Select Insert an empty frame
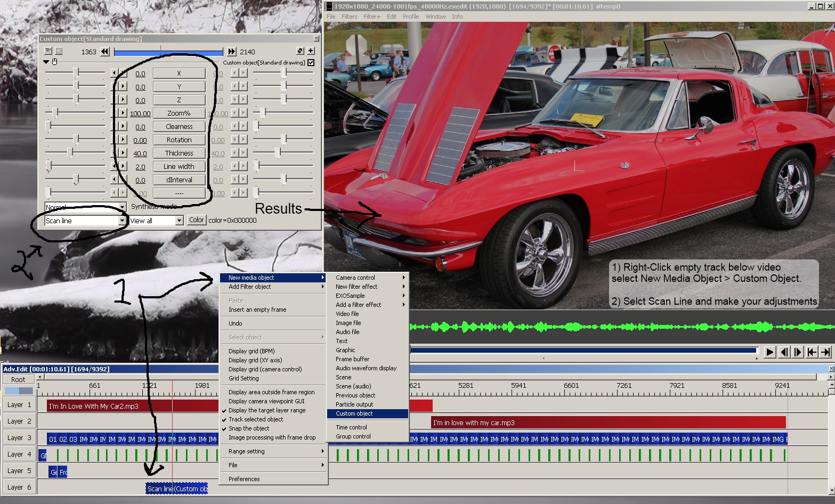 point(273,310)
